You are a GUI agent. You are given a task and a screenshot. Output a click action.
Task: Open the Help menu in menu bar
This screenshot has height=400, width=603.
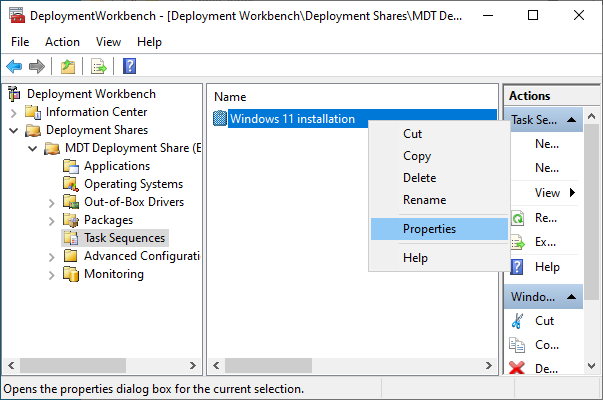[149, 42]
